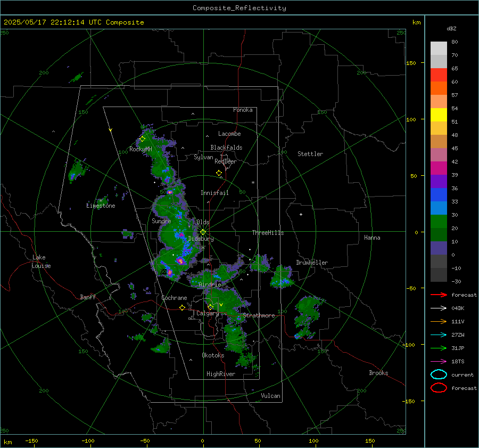
Task: Click the Brooks town label
Action: pos(378,373)
